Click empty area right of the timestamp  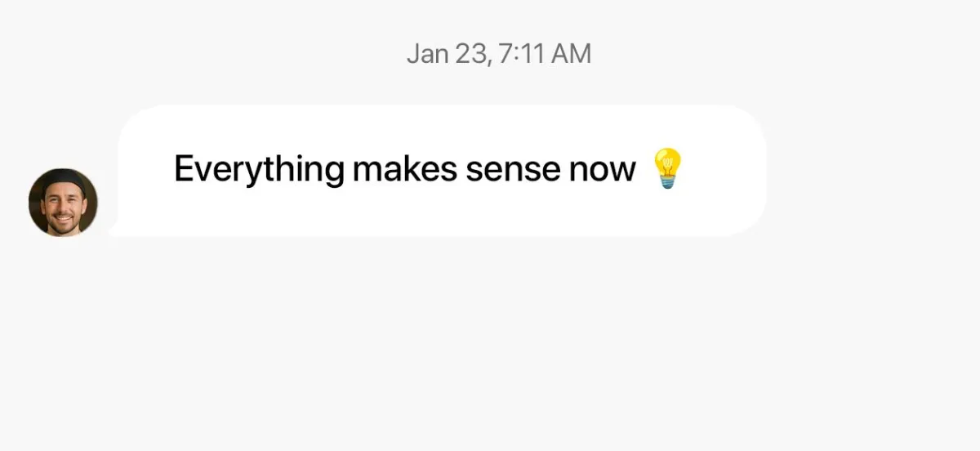coord(784,54)
